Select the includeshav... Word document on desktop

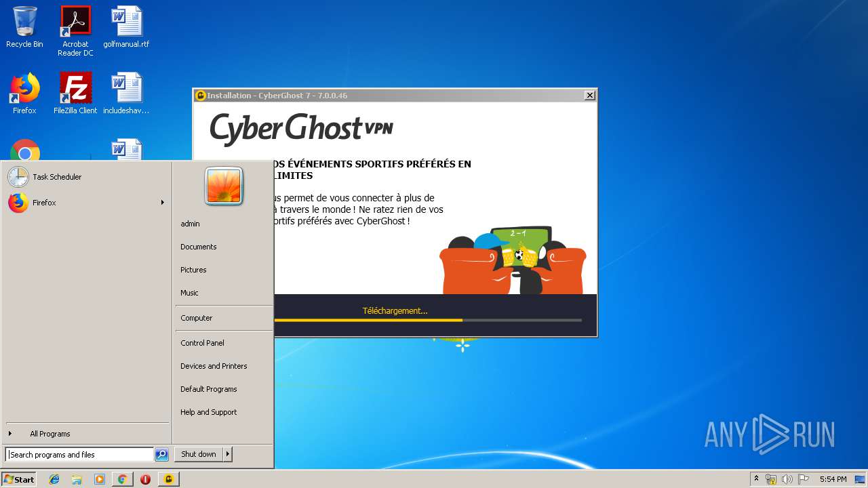click(x=127, y=94)
